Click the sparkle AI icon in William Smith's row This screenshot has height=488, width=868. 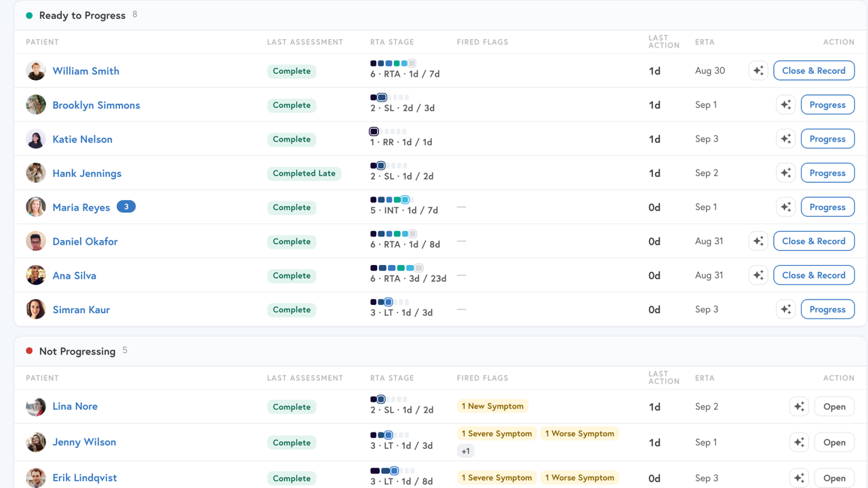tap(758, 70)
